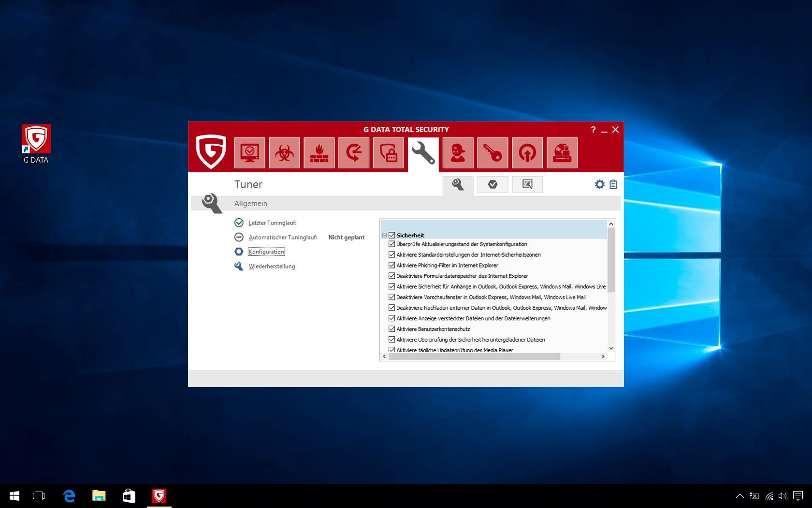Viewport: 812px width, 508px height.
Task: Click the help question mark
Action: click(x=593, y=129)
